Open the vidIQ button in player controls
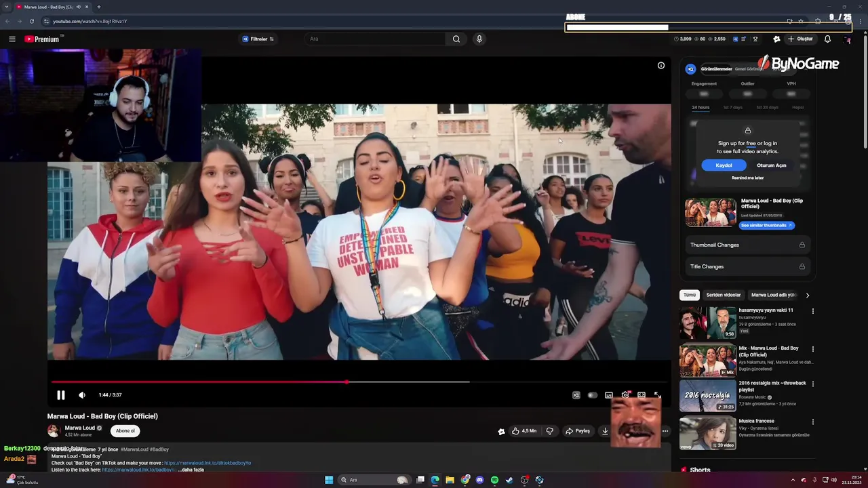Image resolution: width=868 pixels, height=488 pixels. (576, 395)
